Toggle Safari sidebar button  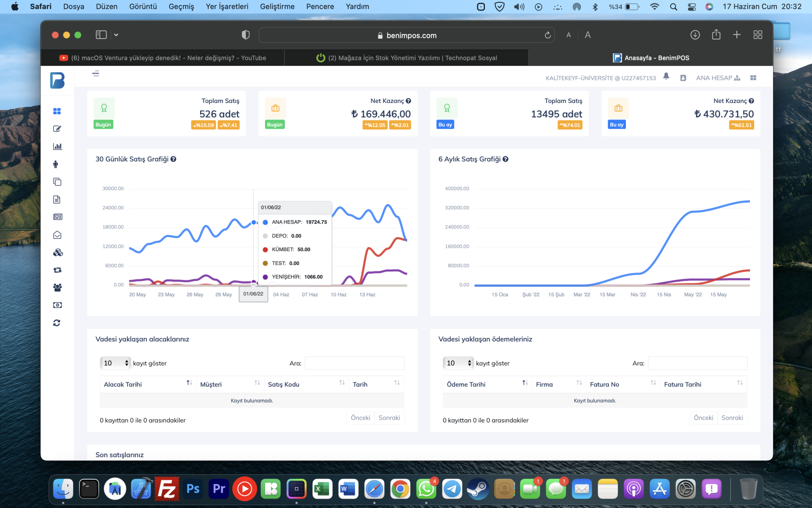pos(101,35)
